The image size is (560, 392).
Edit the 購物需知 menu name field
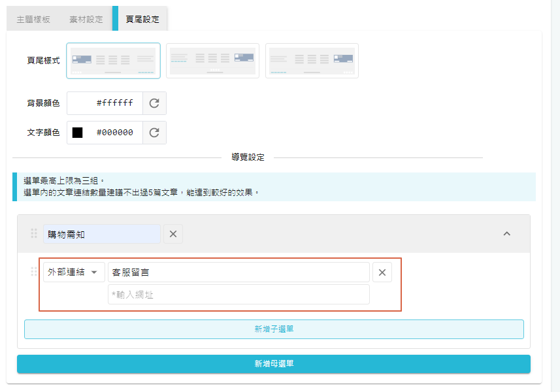pyautogui.click(x=102, y=234)
